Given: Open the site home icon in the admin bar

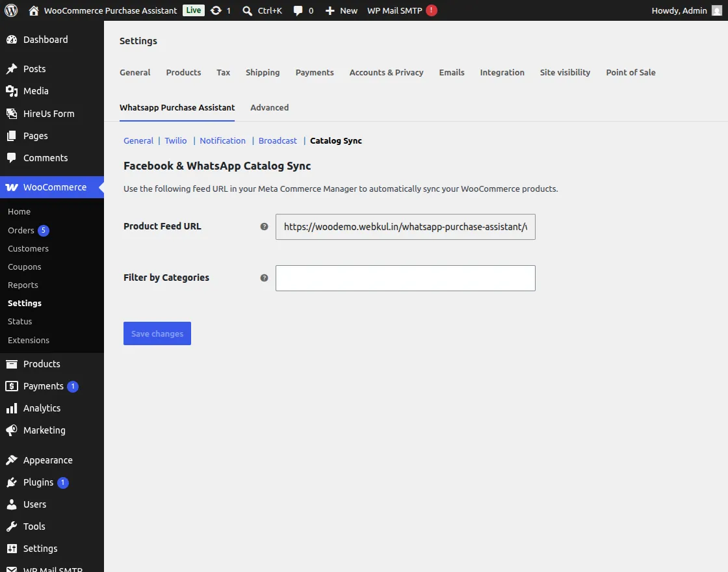Looking at the screenshot, I should tap(33, 10).
